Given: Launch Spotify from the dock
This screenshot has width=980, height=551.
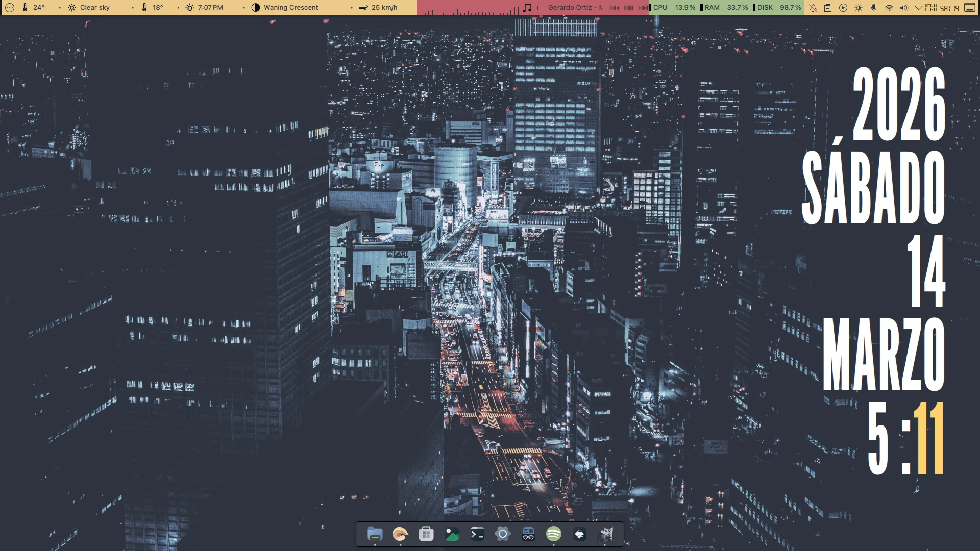Looking at the screenshot, I should pos(554,534).
